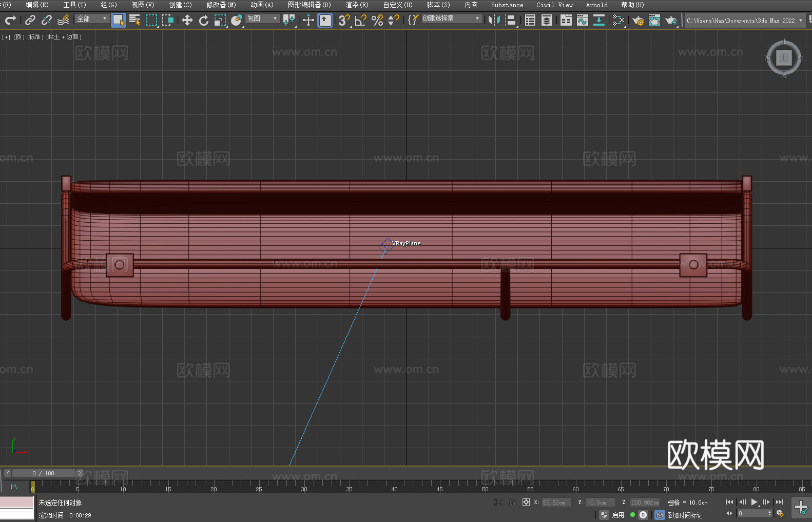
Task: Open Rendered Frame Window icon
Action: point(654,20)
